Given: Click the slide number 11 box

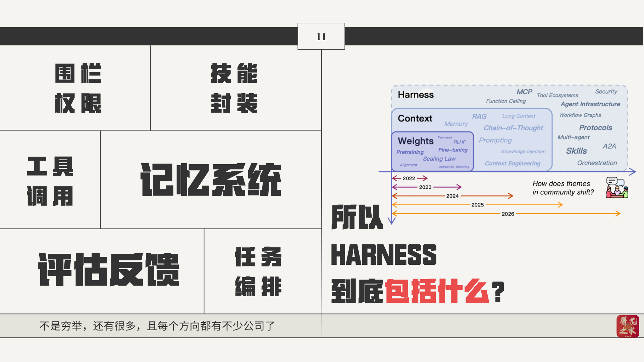Looking at the screenshot, I should pyautogui.click(x=321, y=36).
